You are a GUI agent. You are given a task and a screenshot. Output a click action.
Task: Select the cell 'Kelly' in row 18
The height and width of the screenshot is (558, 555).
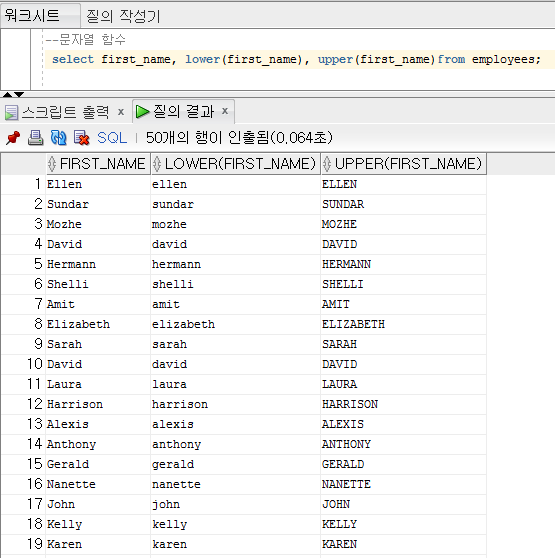point(98,524)
